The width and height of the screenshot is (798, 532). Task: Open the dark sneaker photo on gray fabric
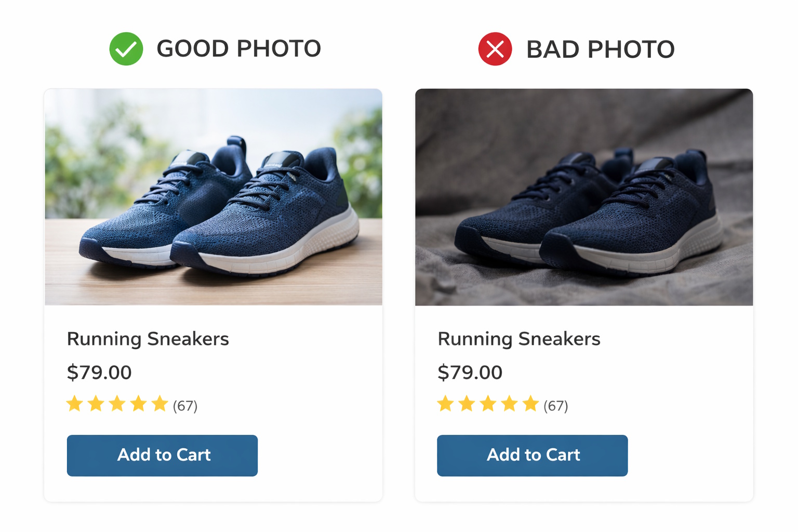click(x=584, y=197)
